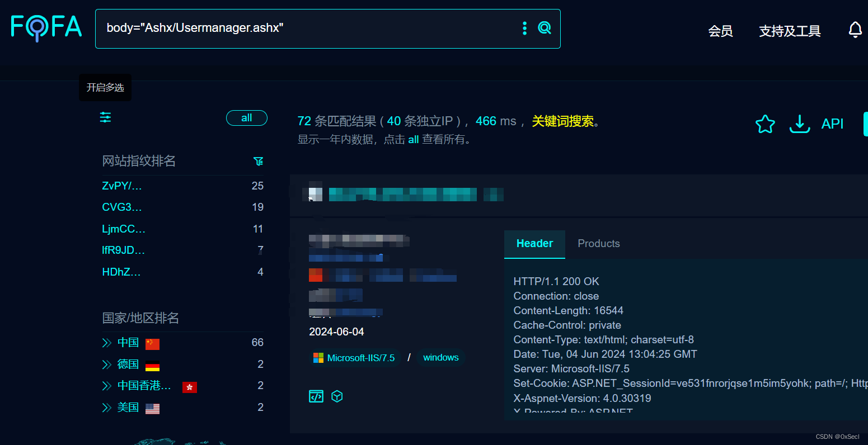
Task: Click the all button to view all results
Action: (x=246, y=118)
